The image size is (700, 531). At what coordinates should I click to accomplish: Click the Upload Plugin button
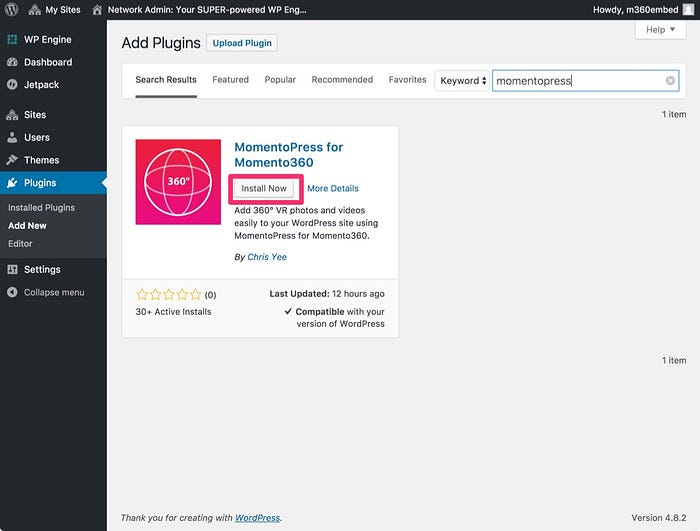(x=242, y=43)
